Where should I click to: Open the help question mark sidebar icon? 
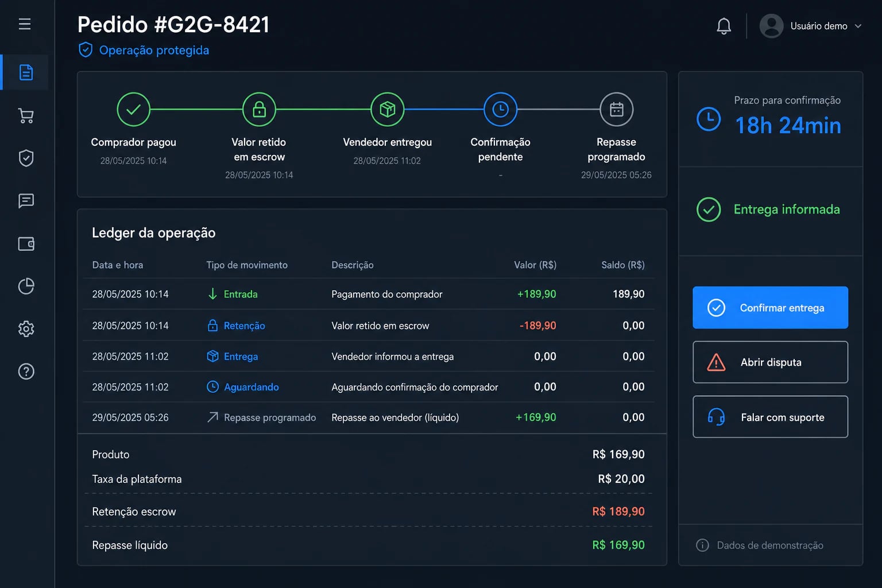click(26, 372)
